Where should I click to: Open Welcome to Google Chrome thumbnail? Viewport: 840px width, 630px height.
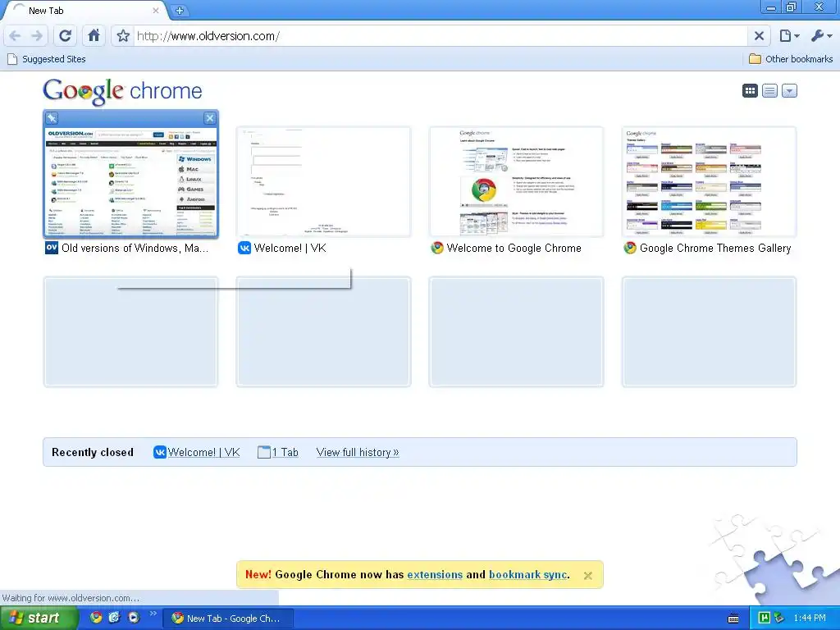pos(517,181)
